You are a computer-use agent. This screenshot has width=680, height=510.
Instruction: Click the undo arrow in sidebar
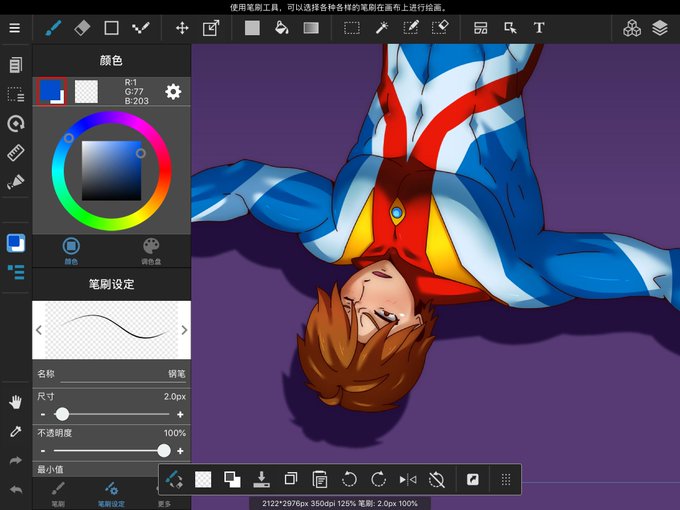[16, 490]
